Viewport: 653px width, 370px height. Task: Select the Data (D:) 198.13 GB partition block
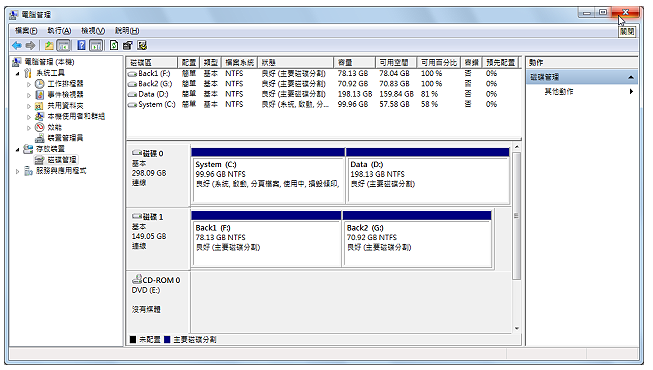pos(428,176)
